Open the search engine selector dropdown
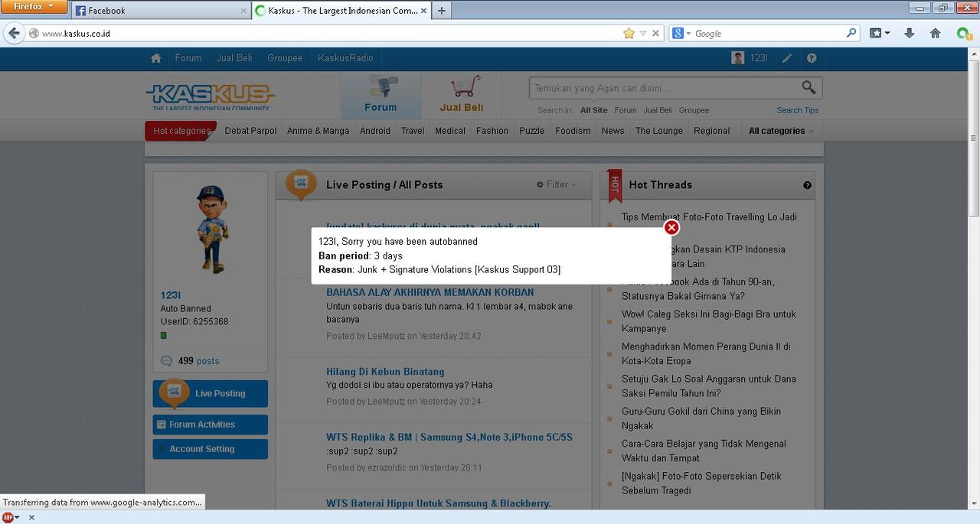 681,34
